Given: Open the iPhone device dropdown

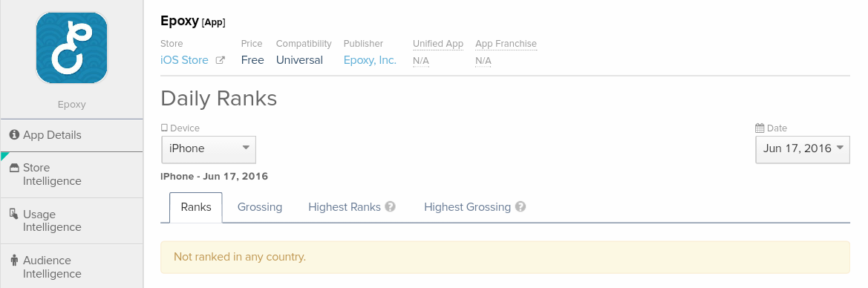Looking at the screenshot, I should coord(209,149).
